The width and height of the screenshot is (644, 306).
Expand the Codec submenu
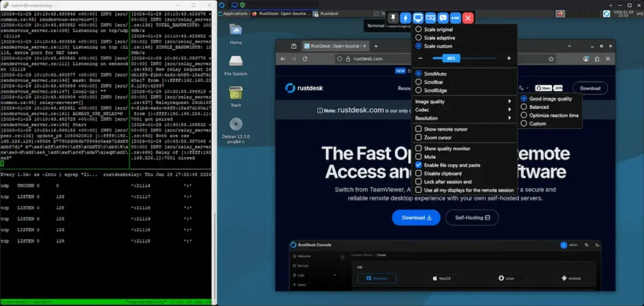[464, 109]
